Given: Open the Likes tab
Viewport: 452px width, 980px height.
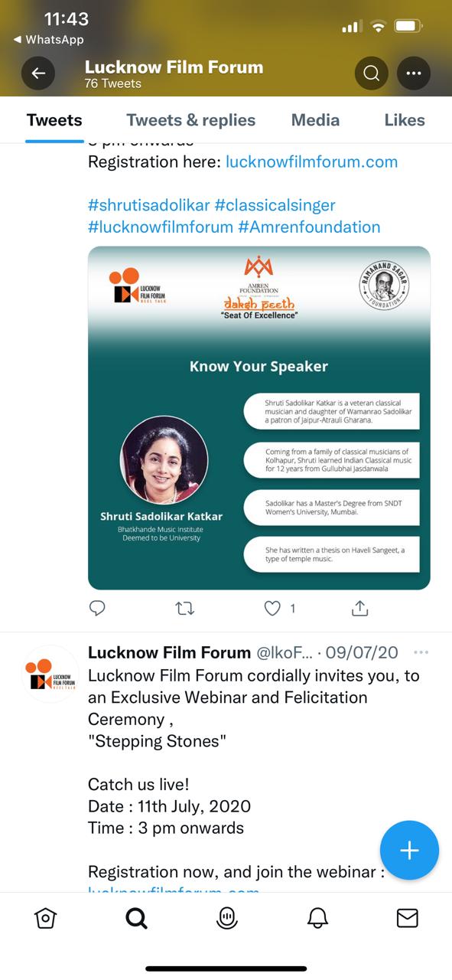Looking at the screenshot, I should click(405, 120).
